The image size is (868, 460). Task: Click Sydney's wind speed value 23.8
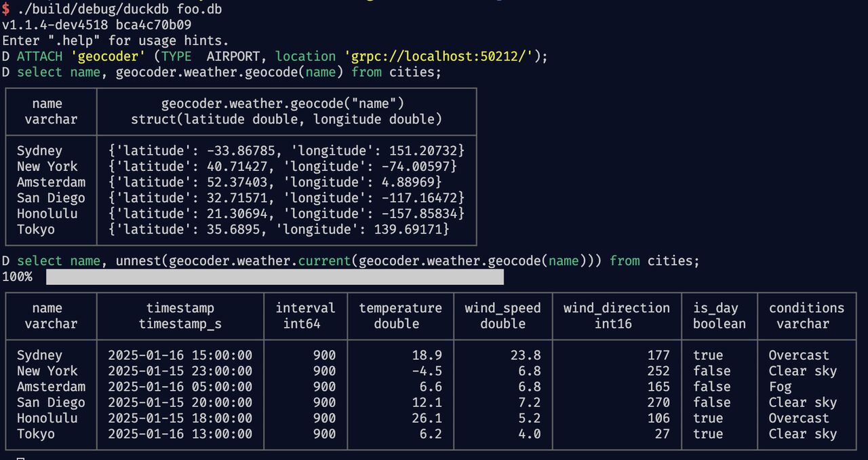tap(526, 356)
